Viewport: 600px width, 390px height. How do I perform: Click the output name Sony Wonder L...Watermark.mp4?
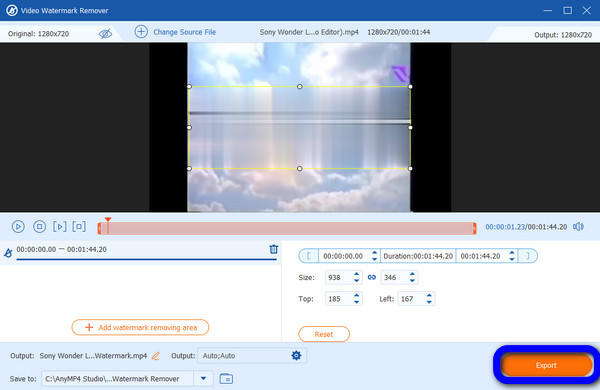[x=93, y=356]
